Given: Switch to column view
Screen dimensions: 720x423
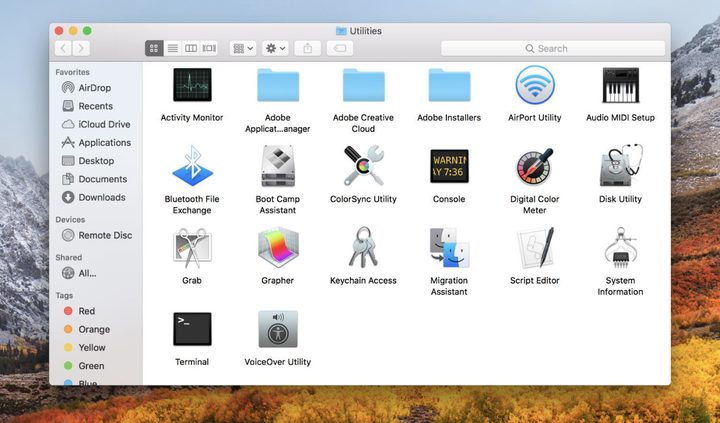Looking at the screenshot, I should click(191, 48).
